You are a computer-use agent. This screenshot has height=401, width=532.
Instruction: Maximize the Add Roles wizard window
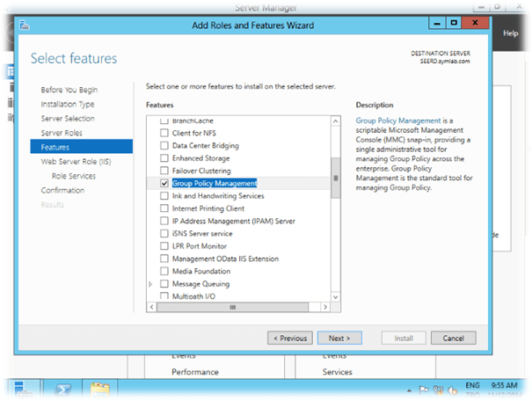[454, 24]
